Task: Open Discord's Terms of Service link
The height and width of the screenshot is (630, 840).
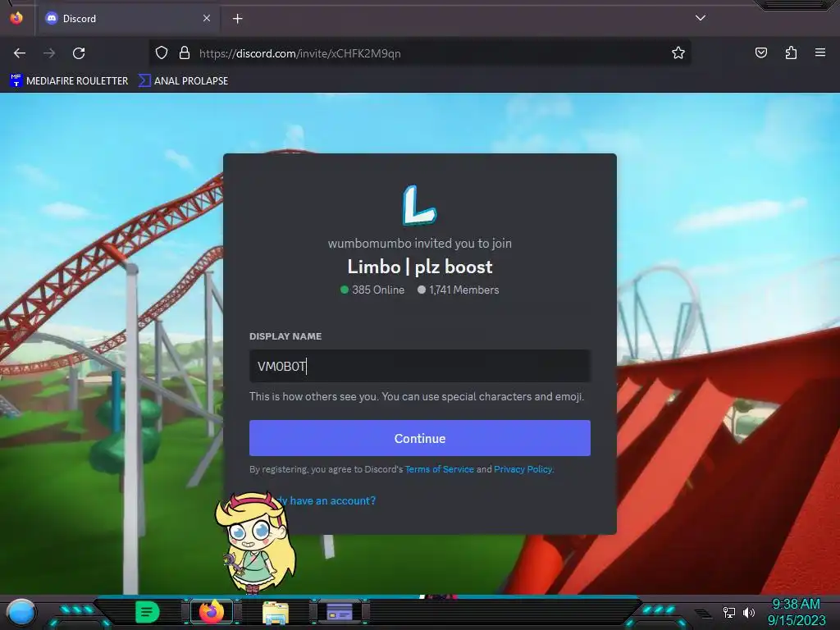Action: pos(440,469)
